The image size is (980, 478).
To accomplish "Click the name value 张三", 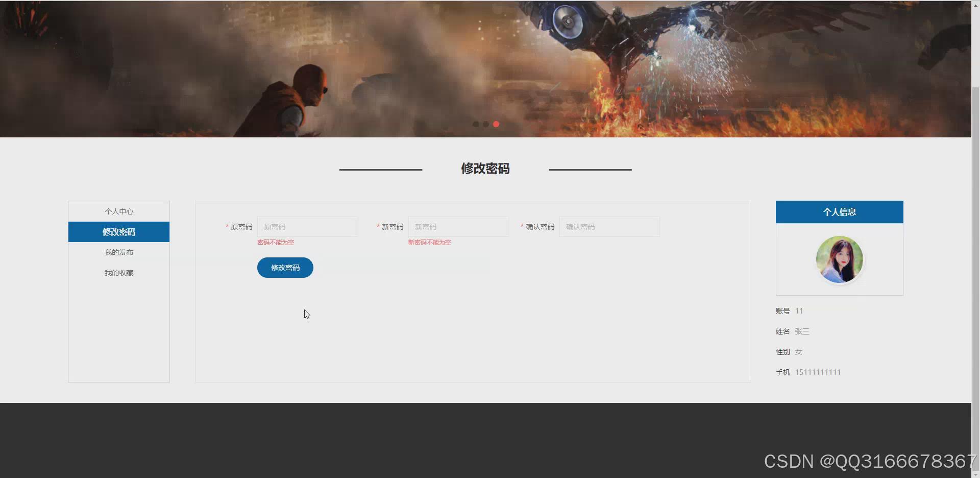I will coord(802,331).
